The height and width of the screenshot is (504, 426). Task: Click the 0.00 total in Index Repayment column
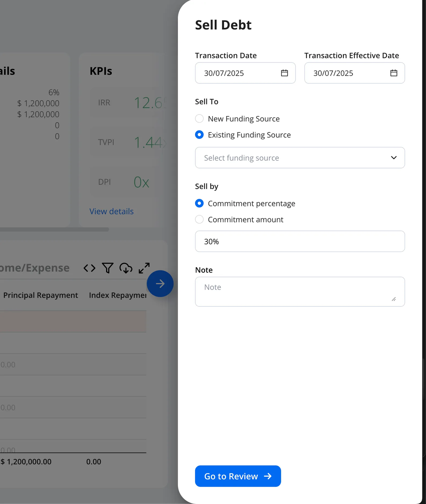[x=94, y=462]
